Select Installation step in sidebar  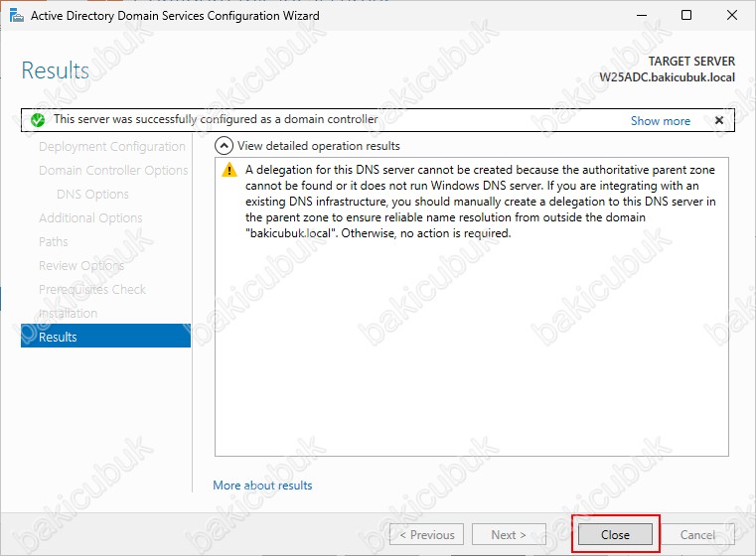(x=68, y=313)
